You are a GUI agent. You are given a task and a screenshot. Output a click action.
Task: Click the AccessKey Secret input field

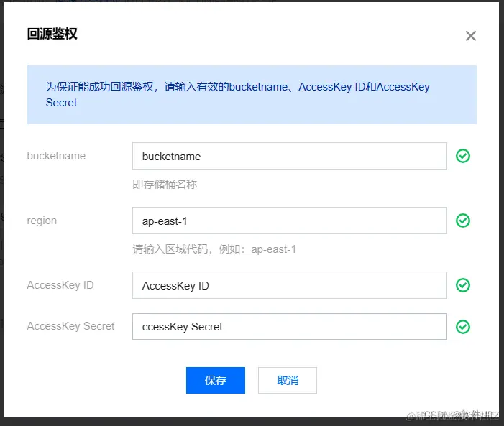[289, 326]
